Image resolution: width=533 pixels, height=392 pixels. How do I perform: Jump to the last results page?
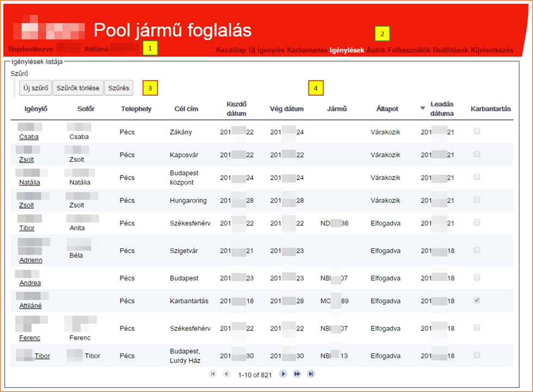coord(311,374)
